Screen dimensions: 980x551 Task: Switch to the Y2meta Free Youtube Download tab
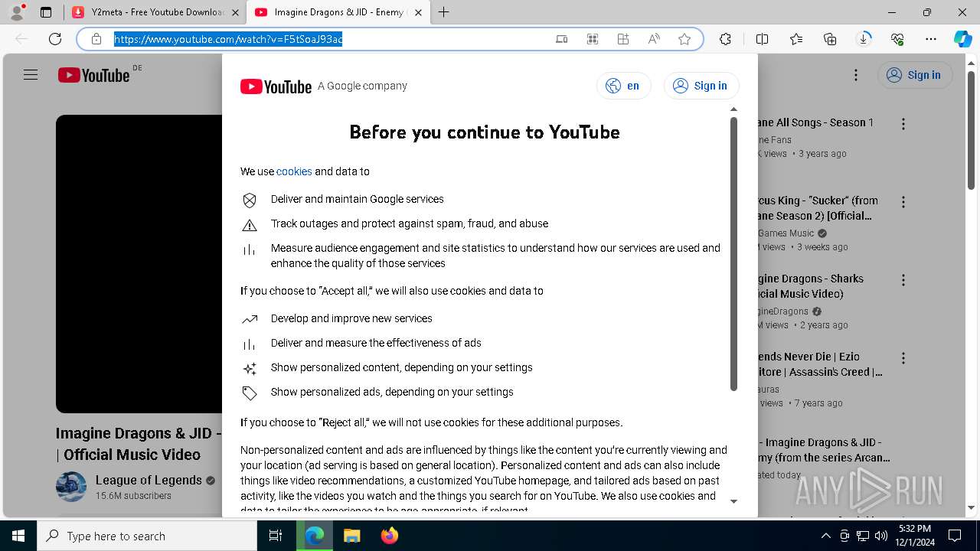click(157, 12)
